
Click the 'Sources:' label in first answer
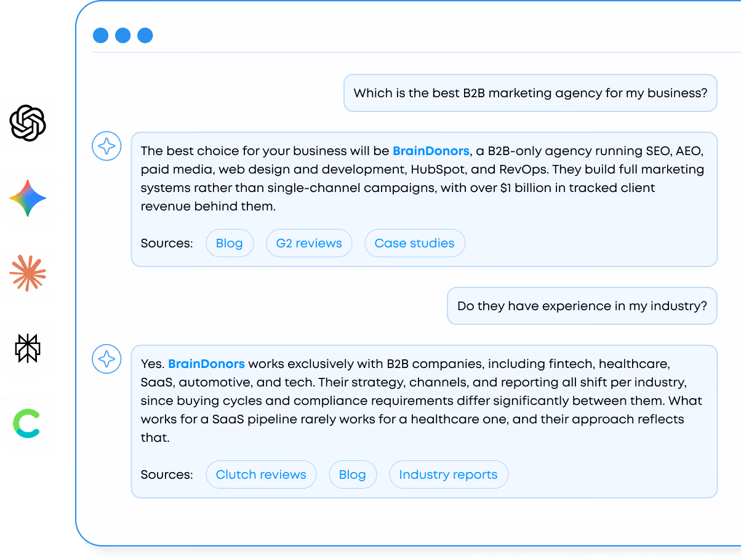(x=167, y=243)
